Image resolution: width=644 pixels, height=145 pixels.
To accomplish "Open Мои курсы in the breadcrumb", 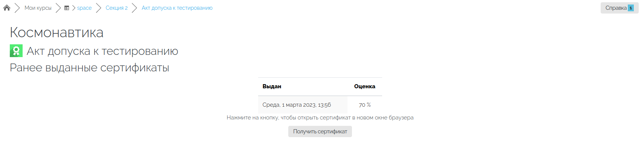I will coord(38,8).
